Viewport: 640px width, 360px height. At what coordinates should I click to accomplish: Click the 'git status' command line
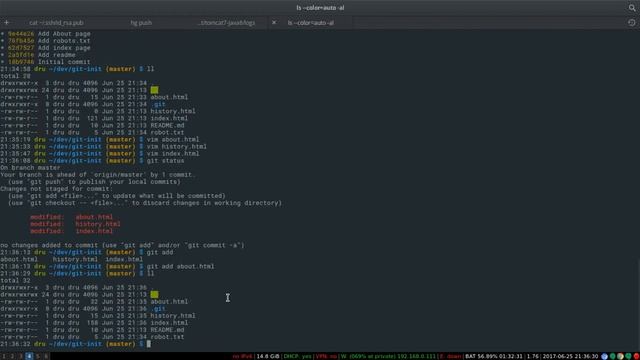point(92,161)
